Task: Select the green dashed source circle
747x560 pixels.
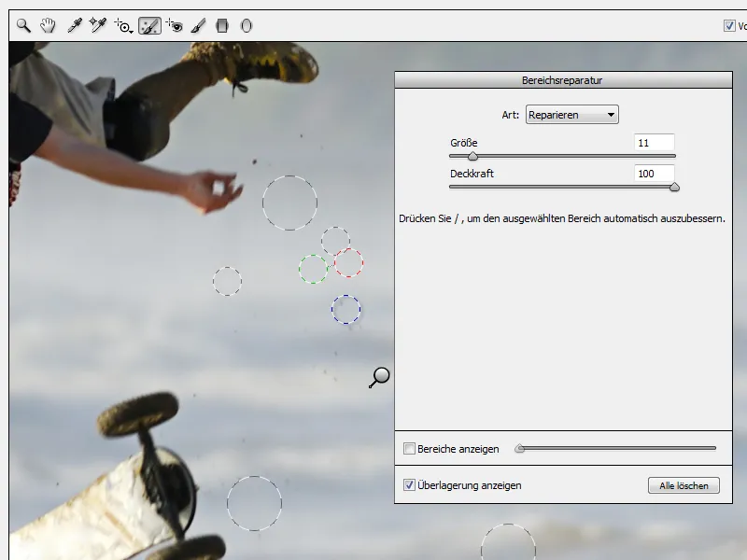Action: tap(313, 269)
